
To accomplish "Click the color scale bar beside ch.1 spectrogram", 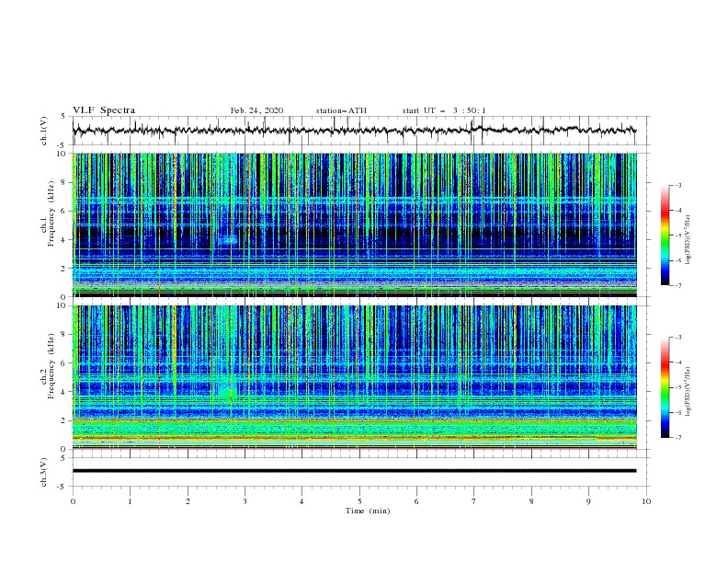I will (x=665, y=235).
